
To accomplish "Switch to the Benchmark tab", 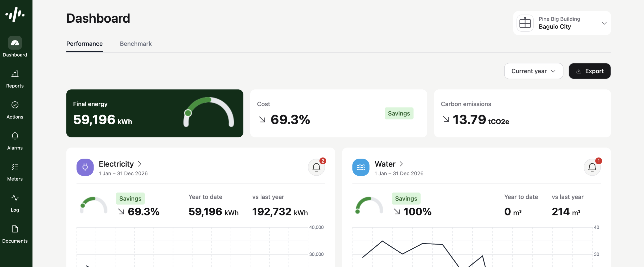I will [136, 44].
